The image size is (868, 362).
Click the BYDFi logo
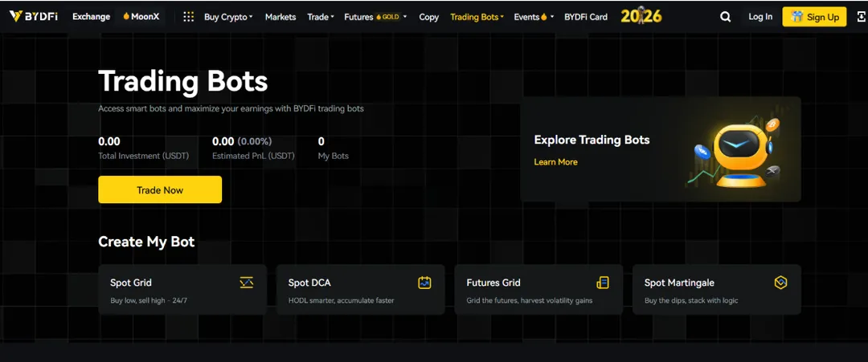point(33,17)
